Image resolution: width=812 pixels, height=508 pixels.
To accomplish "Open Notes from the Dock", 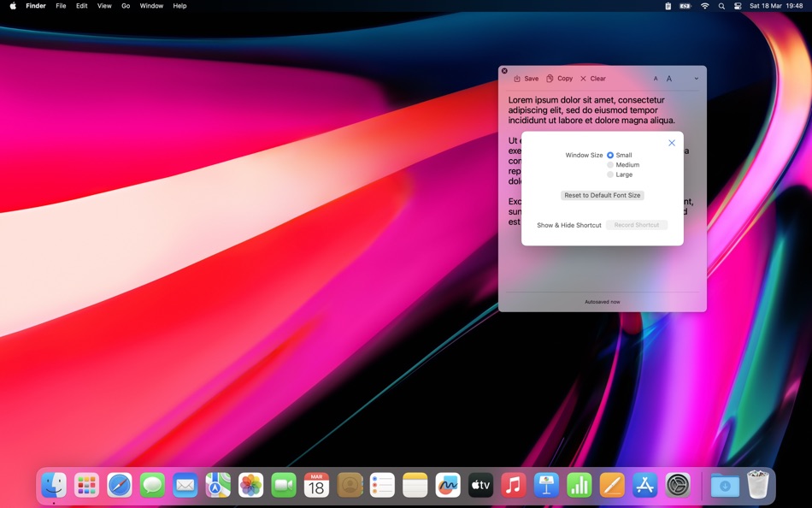I will pyautogui.click(x=415, y=485).
